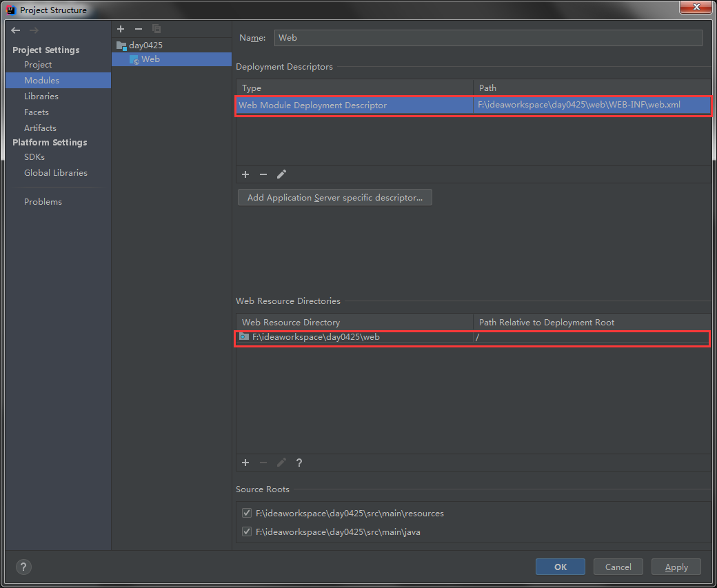This screenshot has width=717, height=588.
Task: Confirm with the OK button
Action: 560,567
